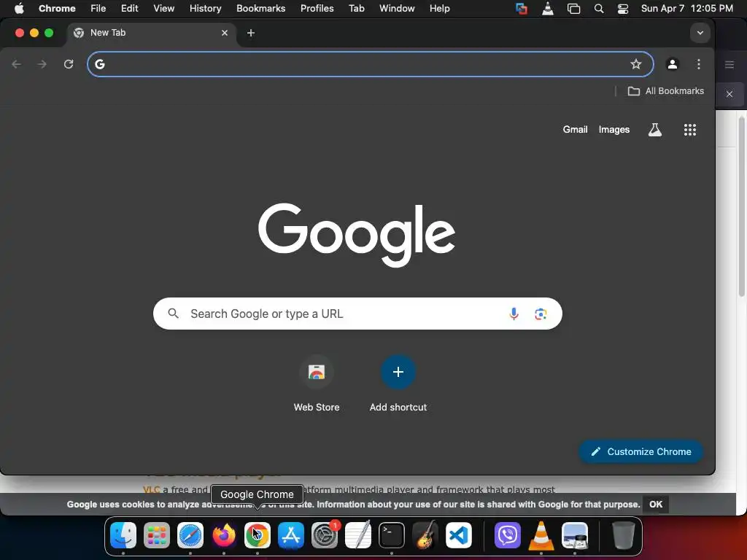Click Customize Chrome button
747x560 pixels.
(640, 451)
